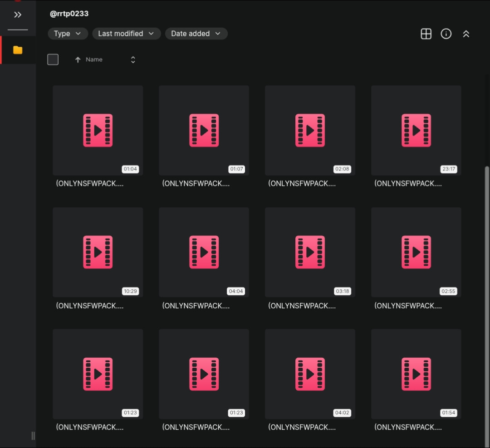This screenshot has width=490, height=448.
Task: Open the Last modified filter dropdown
Action: click(126, 34)
